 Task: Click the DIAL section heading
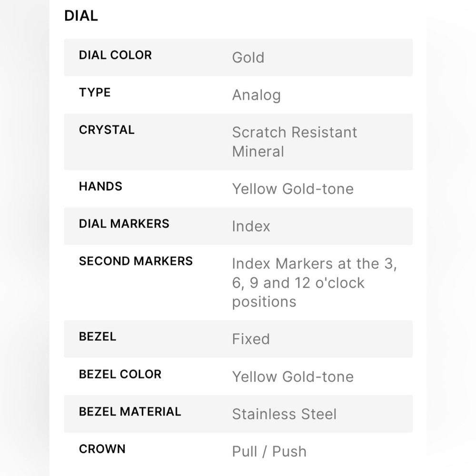81,16
